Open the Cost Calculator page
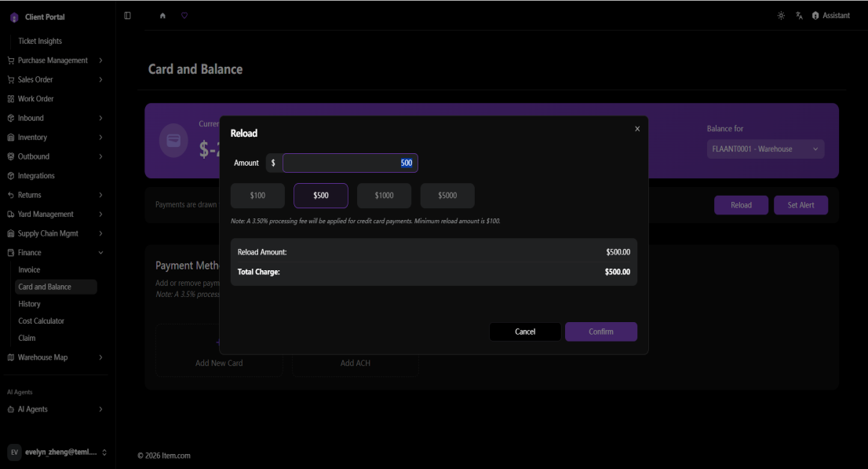 tap(41, 321)
